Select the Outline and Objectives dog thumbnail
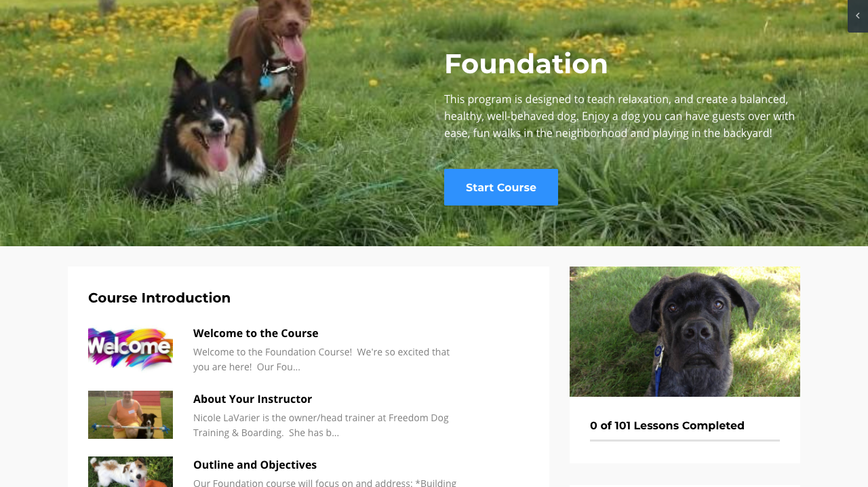Image resolution: width=868 pixels, height=487 pixels. tap(130, 472)
